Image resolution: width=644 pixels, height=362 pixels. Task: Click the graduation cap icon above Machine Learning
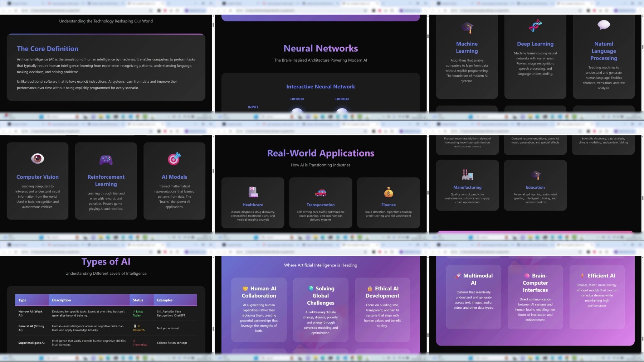click(467, 28)
